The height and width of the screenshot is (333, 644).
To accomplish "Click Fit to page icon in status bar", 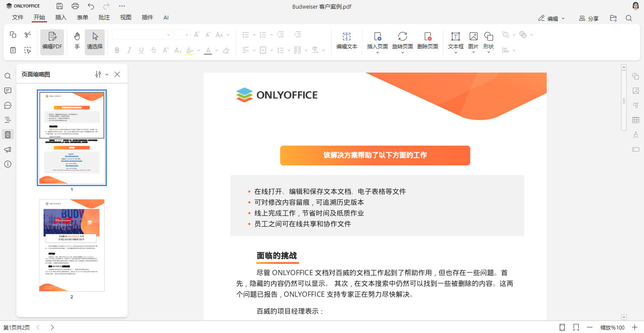I will click(x=562, y=327).
